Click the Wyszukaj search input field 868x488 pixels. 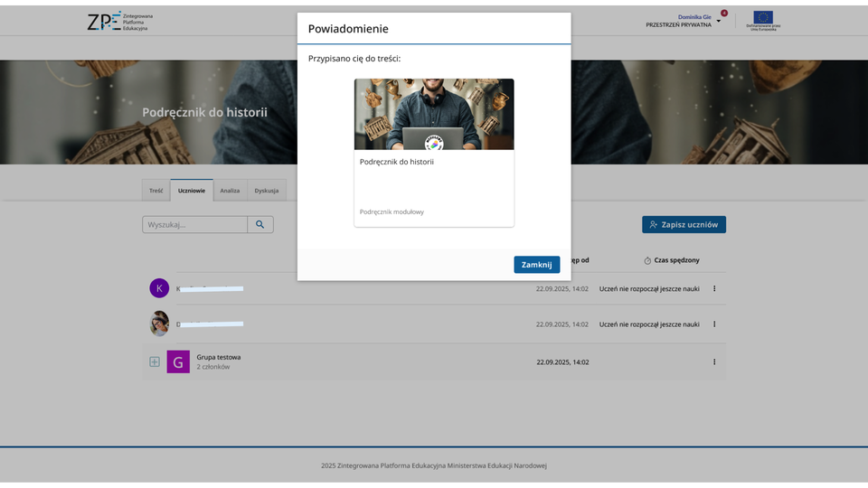pyautogui.click(x=194, y=224)
